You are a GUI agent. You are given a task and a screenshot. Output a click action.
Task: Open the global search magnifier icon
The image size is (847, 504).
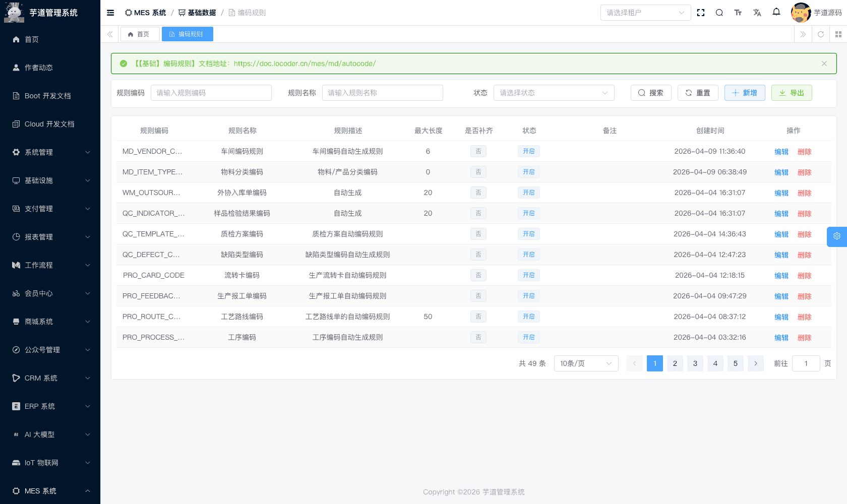[719, 13]
